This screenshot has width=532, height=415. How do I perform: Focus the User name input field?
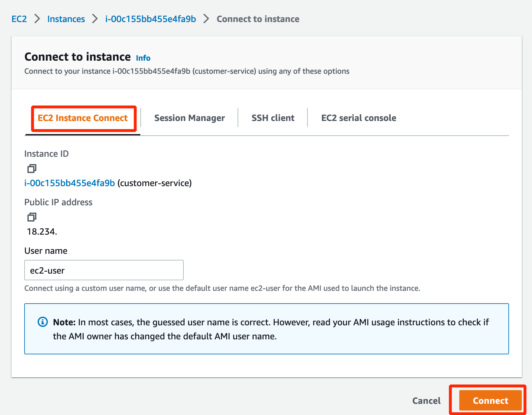(104, 270)
